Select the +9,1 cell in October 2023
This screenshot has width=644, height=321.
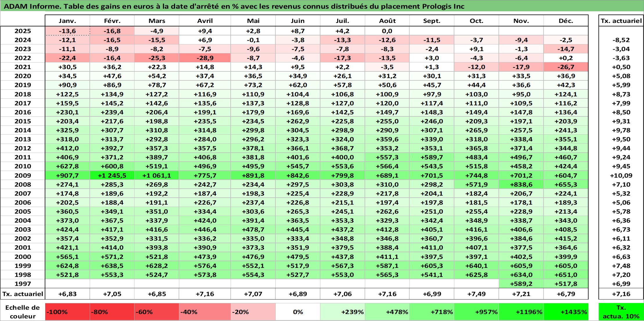coord(476,49)
